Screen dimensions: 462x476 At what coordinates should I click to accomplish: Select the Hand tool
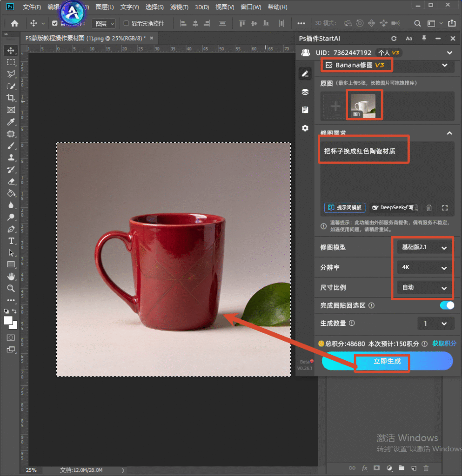[11, 277]
